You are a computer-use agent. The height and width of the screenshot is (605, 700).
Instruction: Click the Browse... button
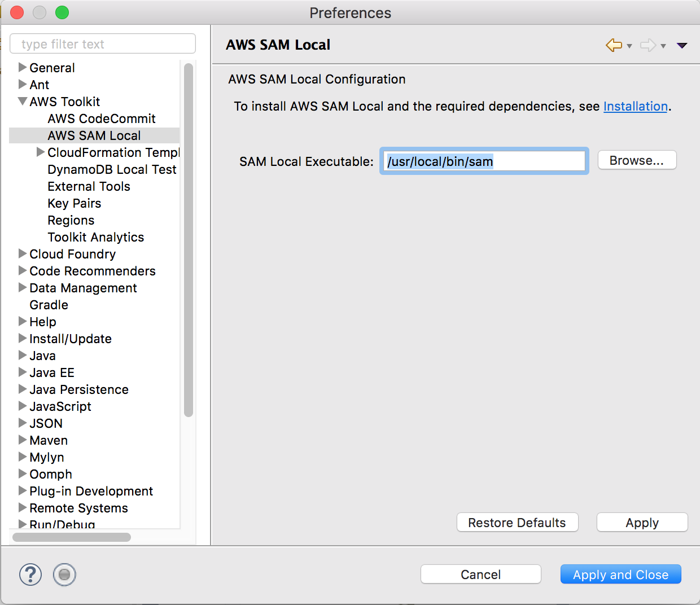click(637, 160)
